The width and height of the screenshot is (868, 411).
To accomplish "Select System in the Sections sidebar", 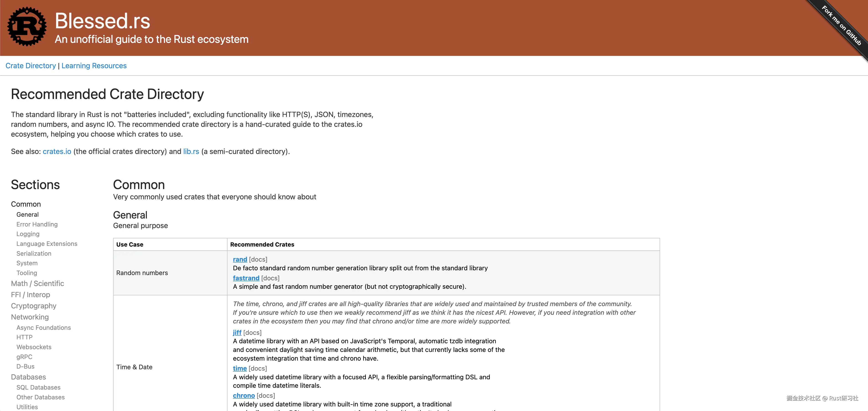I will point(27,263).
